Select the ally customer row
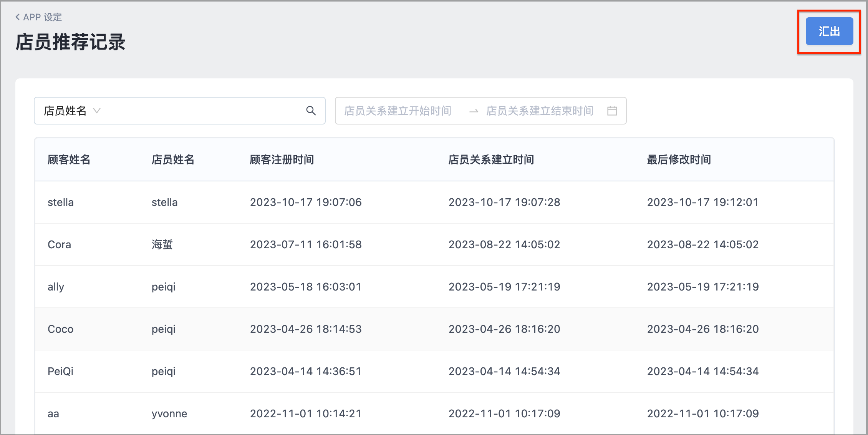 pos(434,287)
